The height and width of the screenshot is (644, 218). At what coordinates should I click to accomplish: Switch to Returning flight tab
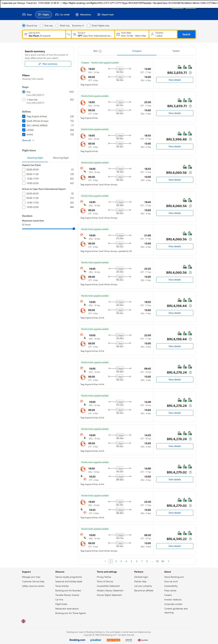pos(61,158)
